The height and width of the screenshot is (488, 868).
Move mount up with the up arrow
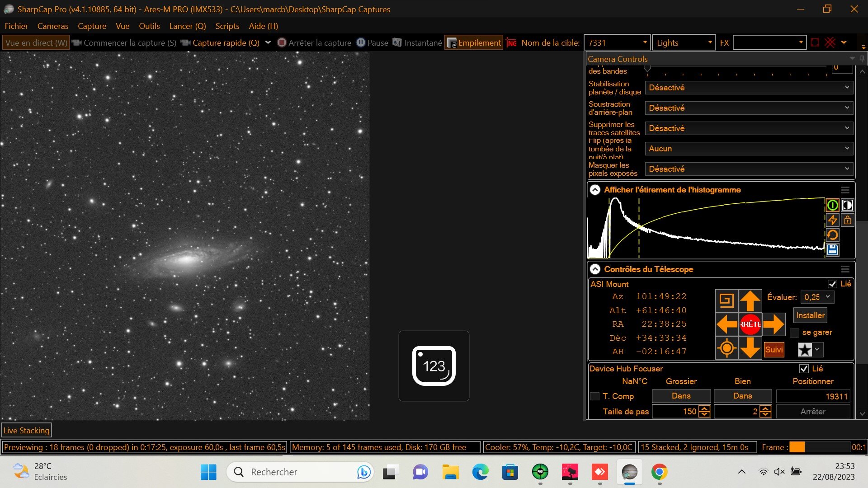pyautogui.click(x=750, y=300)
